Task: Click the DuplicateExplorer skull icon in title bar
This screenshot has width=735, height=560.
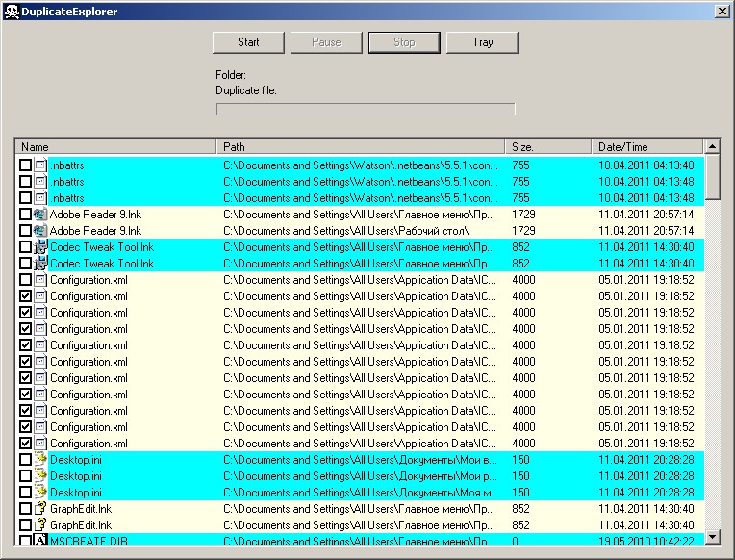Action: (x=12, y=12)
